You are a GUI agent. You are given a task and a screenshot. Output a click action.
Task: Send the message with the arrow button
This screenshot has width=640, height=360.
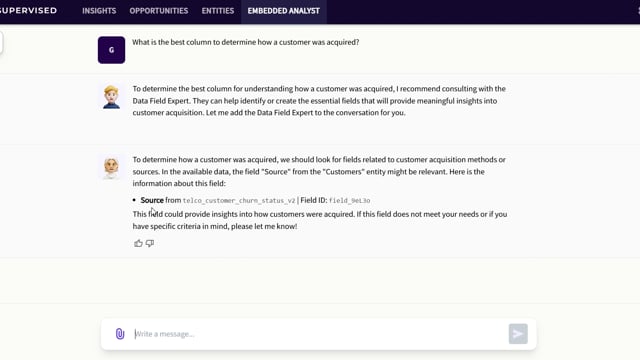[x=518, y=334]
